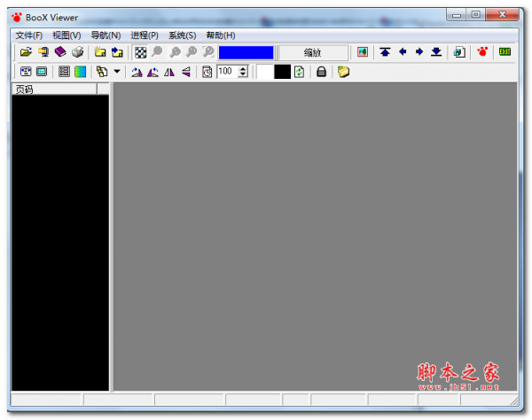This screenshot has width=532, height=420.
Task: Click the folder with blue arrow icon
Action: 117,52
